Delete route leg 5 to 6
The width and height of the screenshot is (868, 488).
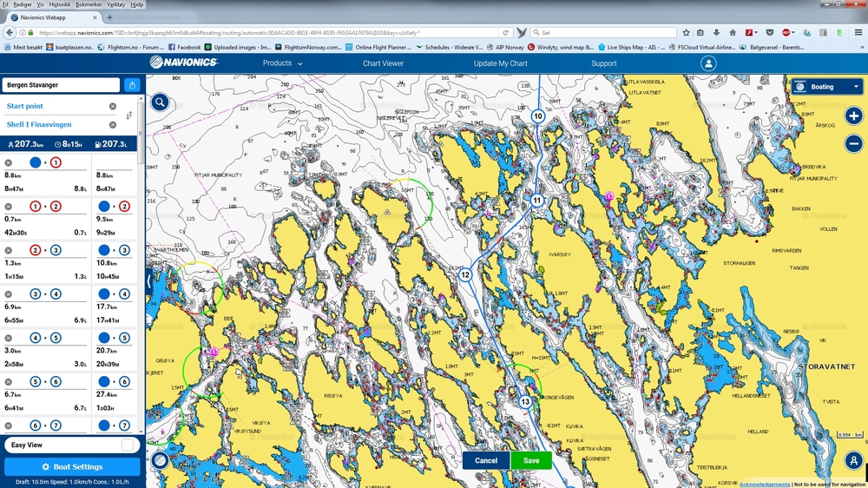[x=9, y=382]
